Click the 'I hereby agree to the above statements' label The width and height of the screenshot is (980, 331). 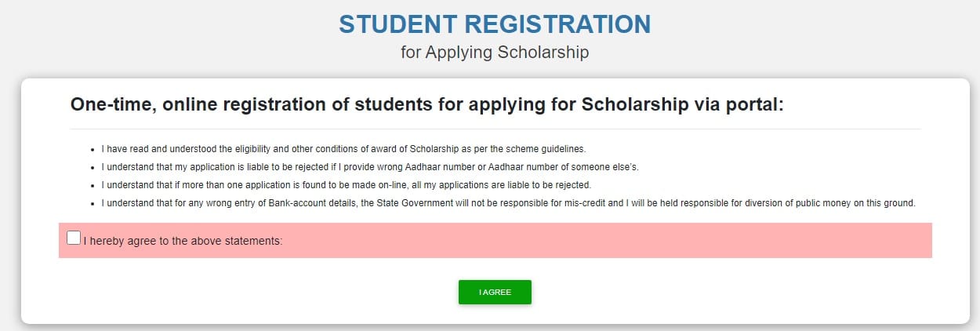click(x=183, y=242)
